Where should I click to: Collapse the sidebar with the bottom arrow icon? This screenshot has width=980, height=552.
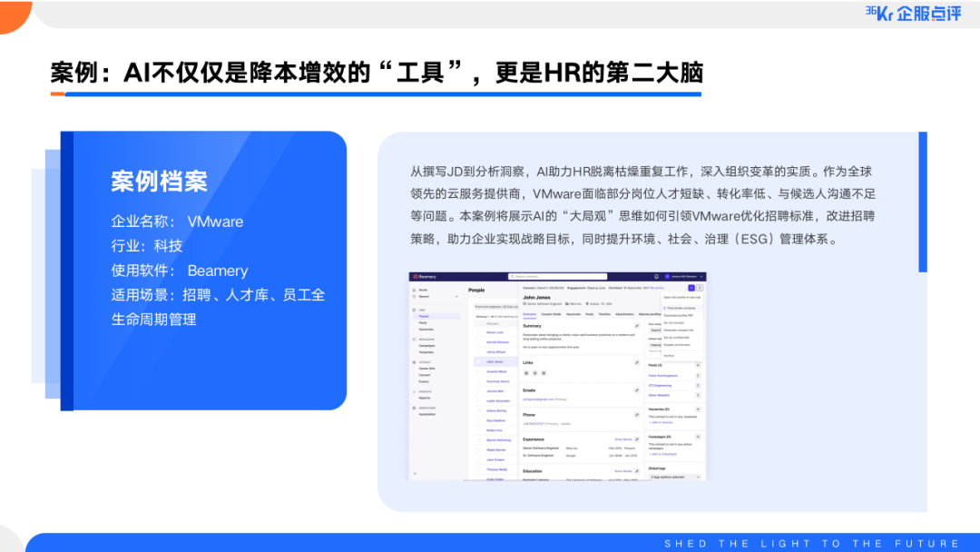(x=415, y=474)
